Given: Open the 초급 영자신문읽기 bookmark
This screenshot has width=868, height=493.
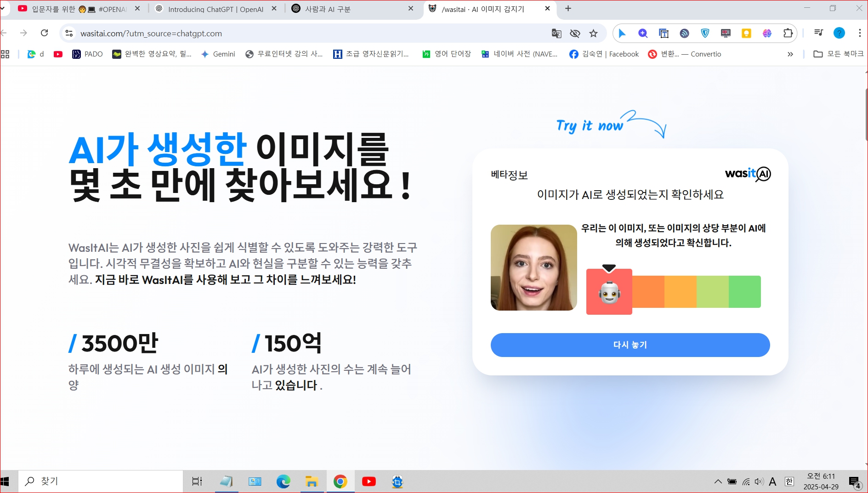Looking at the screenshot, I should [x=371, y=54].
